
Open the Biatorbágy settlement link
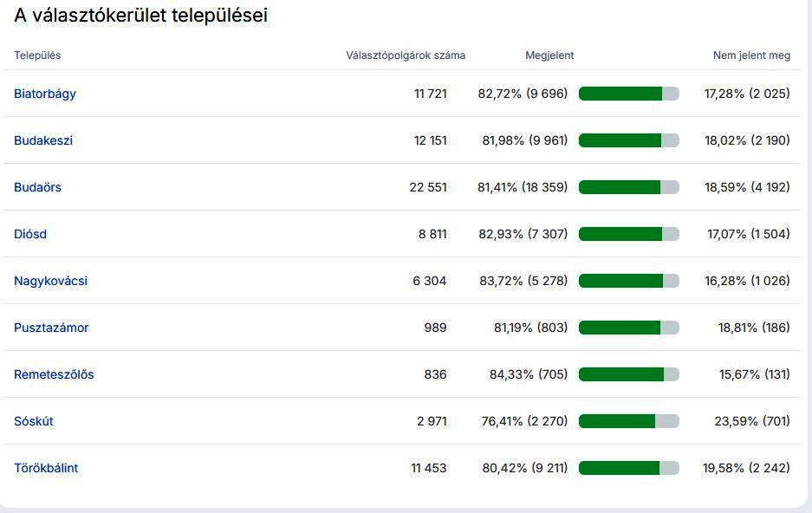tap(45, 94)
